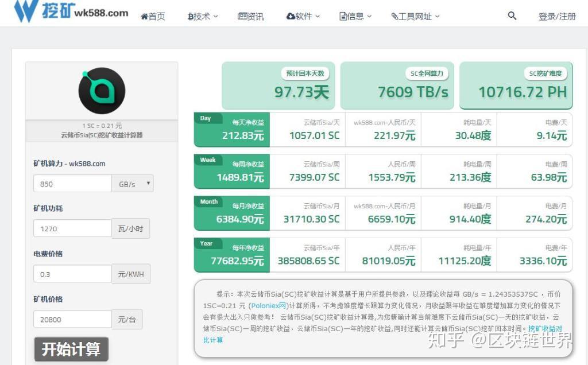Open the Poloniex网 link in the tip
588x365 pixels.
[269, 306]
